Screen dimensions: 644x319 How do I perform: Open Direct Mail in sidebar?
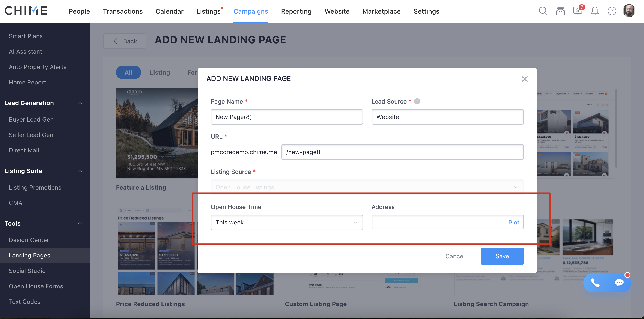pos(24,150)
